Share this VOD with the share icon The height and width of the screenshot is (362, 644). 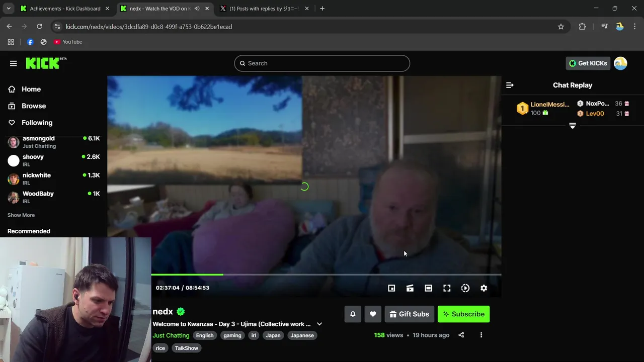[461, 335]
